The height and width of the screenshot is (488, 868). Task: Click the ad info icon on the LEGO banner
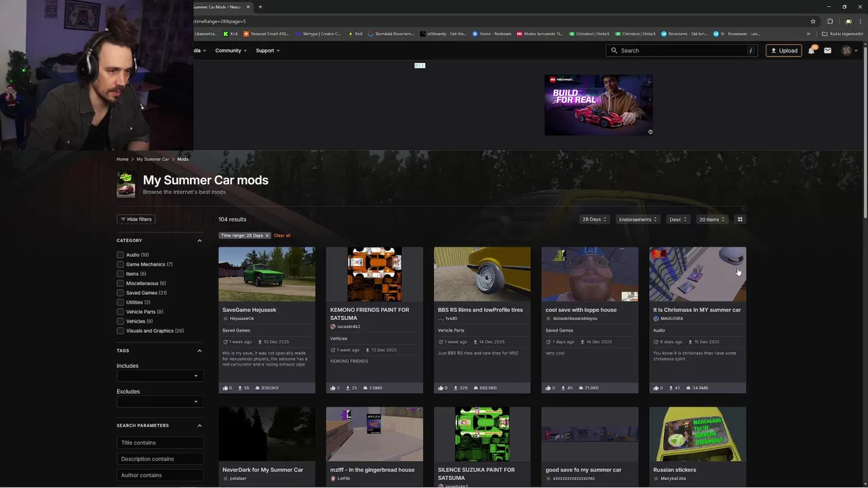click(650, 132)
